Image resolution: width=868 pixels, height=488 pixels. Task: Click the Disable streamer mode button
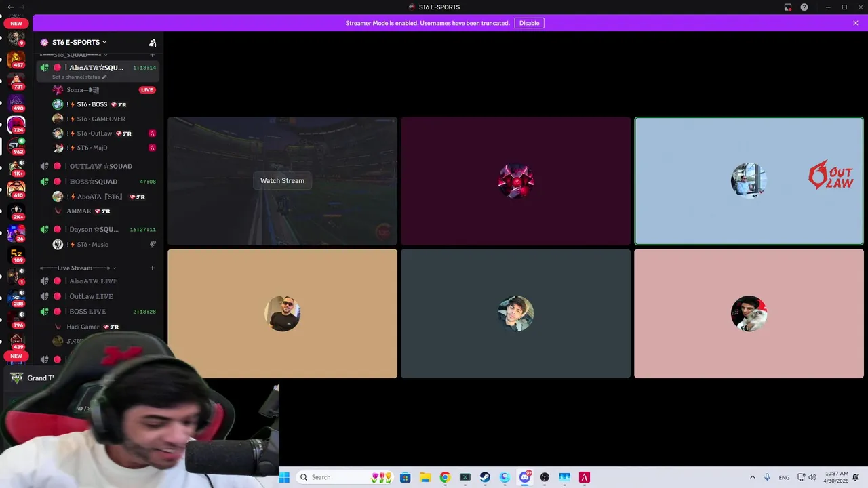coord(529,23)
